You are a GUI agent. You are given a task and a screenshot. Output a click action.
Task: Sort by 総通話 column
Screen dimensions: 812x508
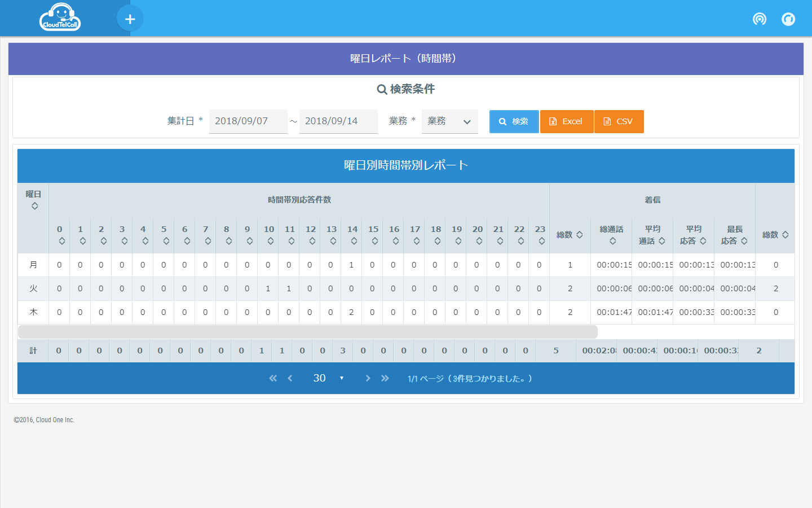613,241
